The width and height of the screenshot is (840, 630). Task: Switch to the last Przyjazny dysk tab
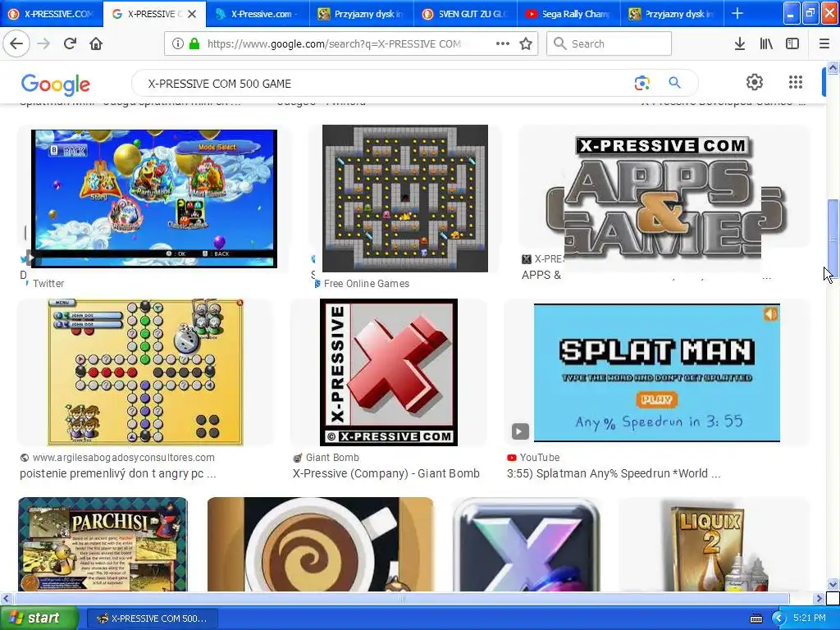pyautogui.click(x=673, y=14)
